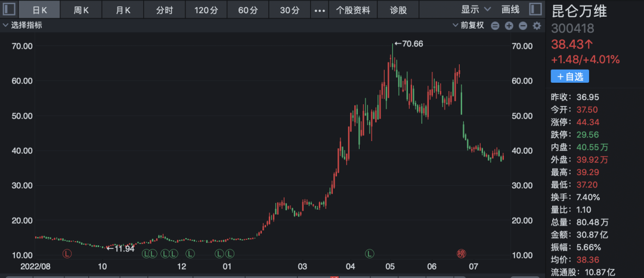Click the green L marker in April
Screen dimensions: 644x278
click(370, 254)
